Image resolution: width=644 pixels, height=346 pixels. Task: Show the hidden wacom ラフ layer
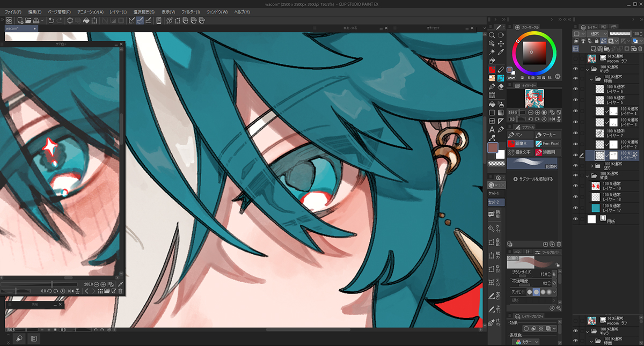[x=575, y=58]
